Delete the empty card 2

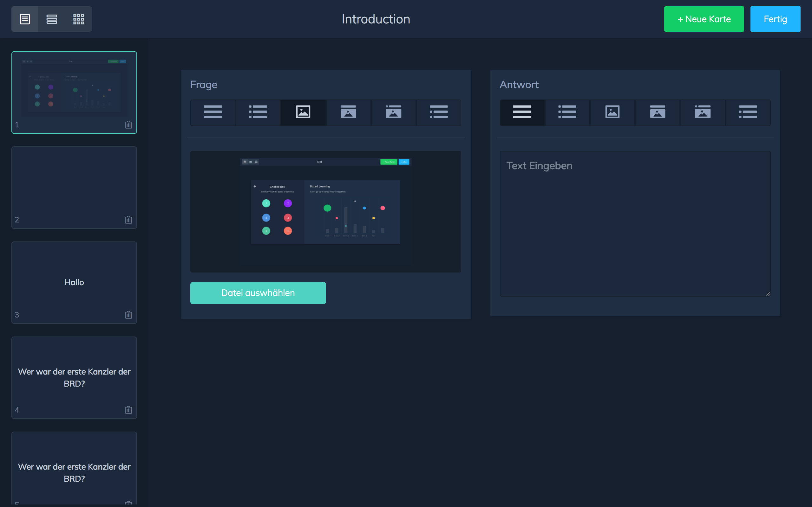tap(128, 220)
